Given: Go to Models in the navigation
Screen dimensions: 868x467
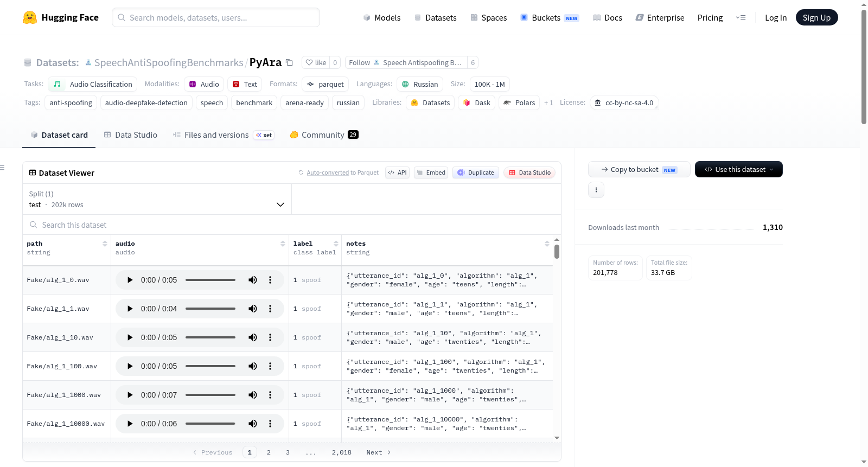Looking at the screenshot, I should click(x=382, y=18).
